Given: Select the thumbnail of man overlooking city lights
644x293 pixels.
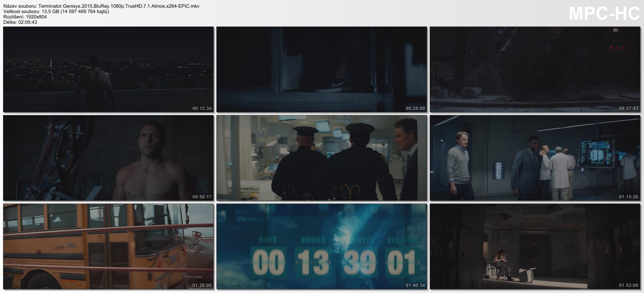Looking at the screenshot, I should pyautogui.click(x=108, y=69).
